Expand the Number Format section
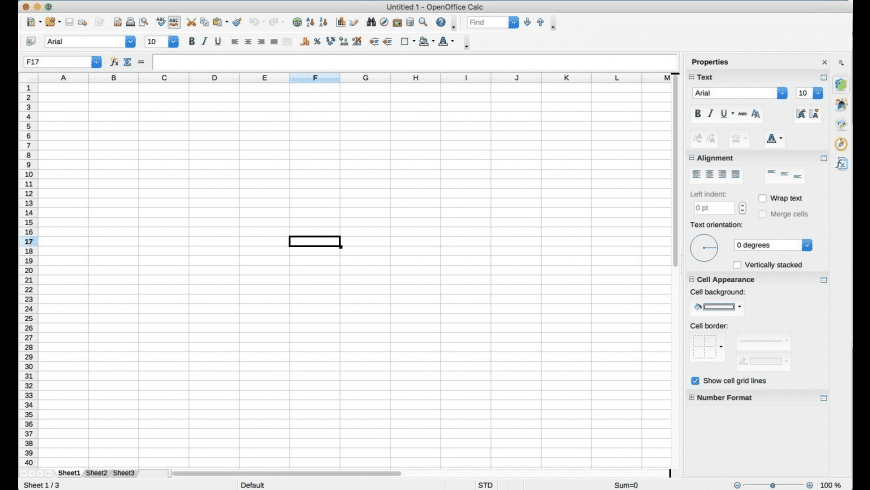870x490 pixels. coord(691,397)
